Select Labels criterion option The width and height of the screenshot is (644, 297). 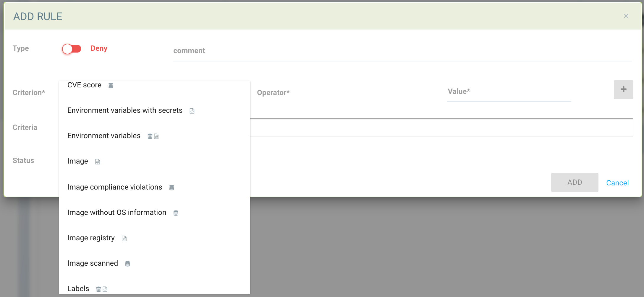click(78, 288)
